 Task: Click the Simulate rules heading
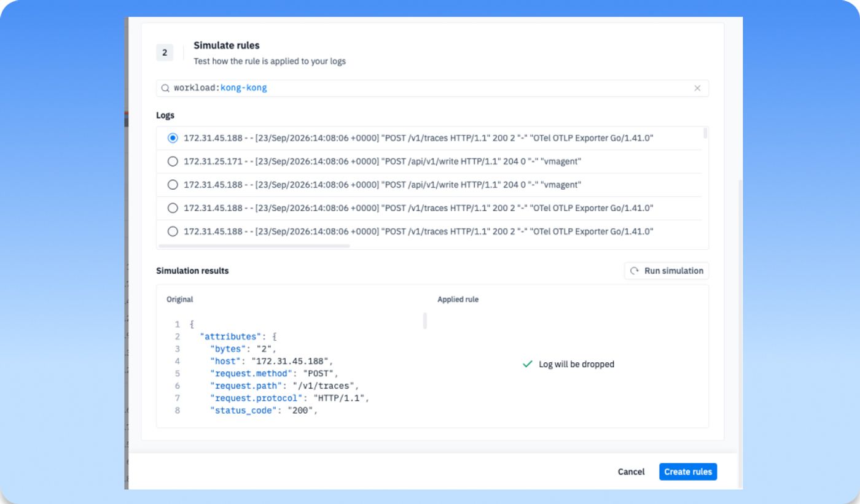(x=227, y=45)
